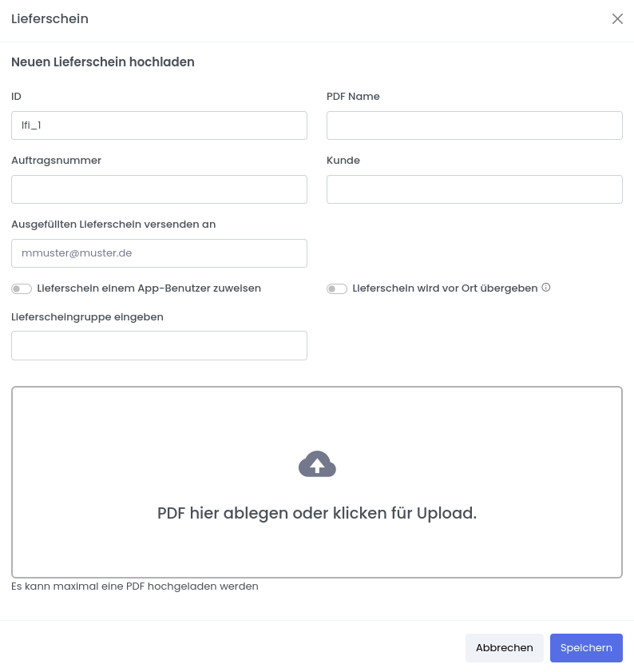This screenshot has width=634, height=672.
Task: Click the 'Lieferschein' dialog title
Action: point(50,19)
